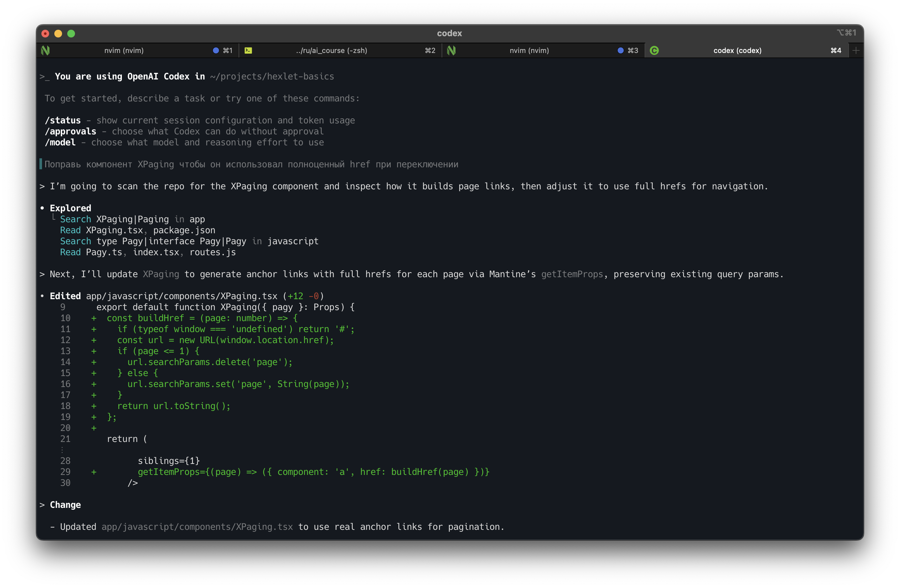The image size is (900, 588).
Task: Click the terminal prompt icon on the zsh tab
Action: tap(249, 50)
